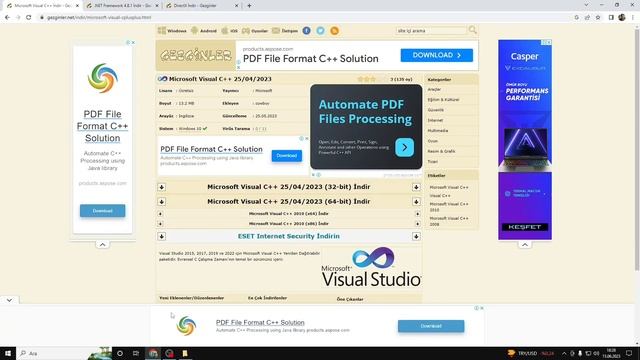The height and width of the screenshot is (360, 640).
Task: Click Microsoft Visual C++ 2010 (x86) İndir
Action: [289, 224]
